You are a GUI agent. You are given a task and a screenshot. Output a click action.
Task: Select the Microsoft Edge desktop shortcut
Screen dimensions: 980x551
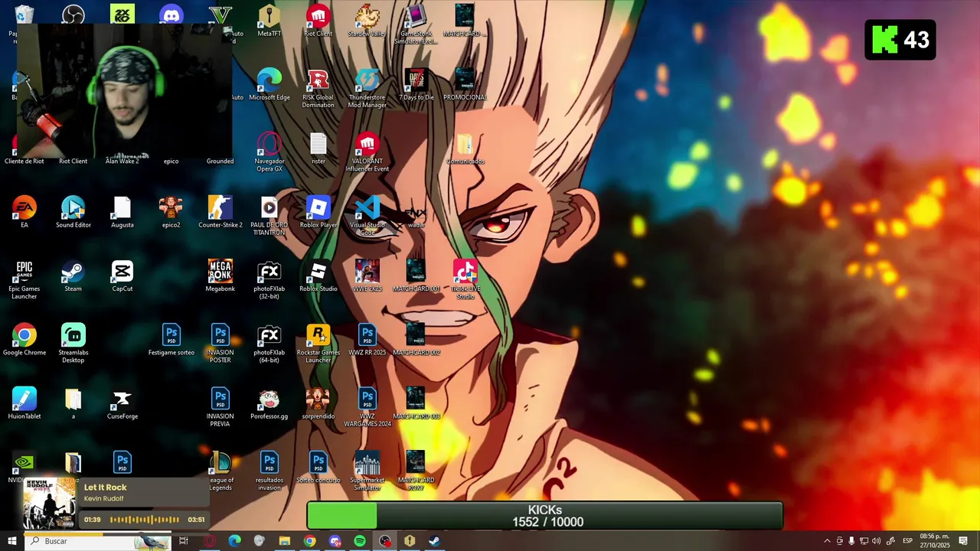click(269, 84)
